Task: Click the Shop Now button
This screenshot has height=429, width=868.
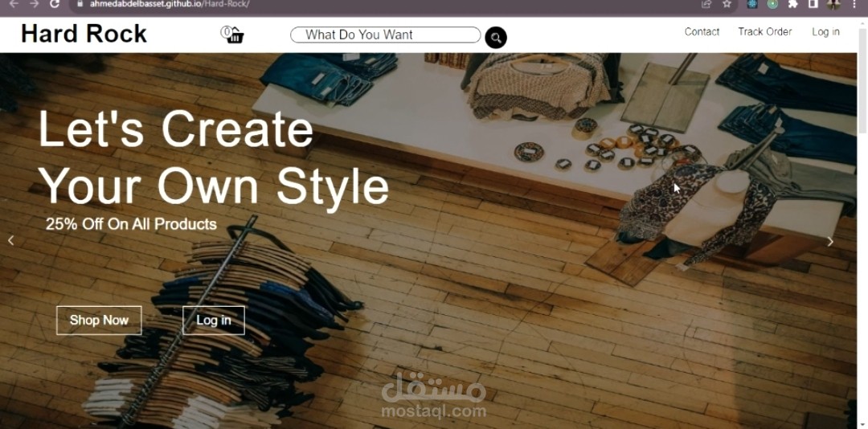Action: [x=99, y=320]
